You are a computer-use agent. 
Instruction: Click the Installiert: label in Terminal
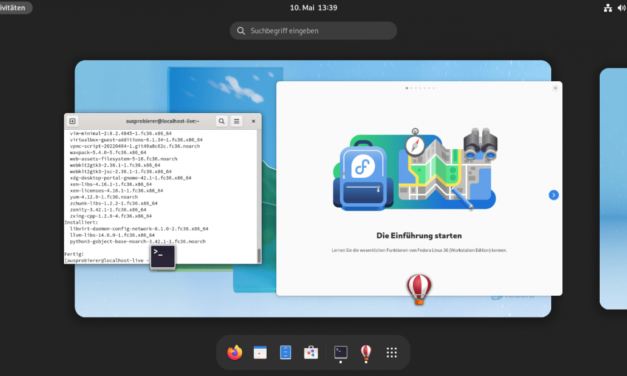pyautogui.click(x=81, y=222)
